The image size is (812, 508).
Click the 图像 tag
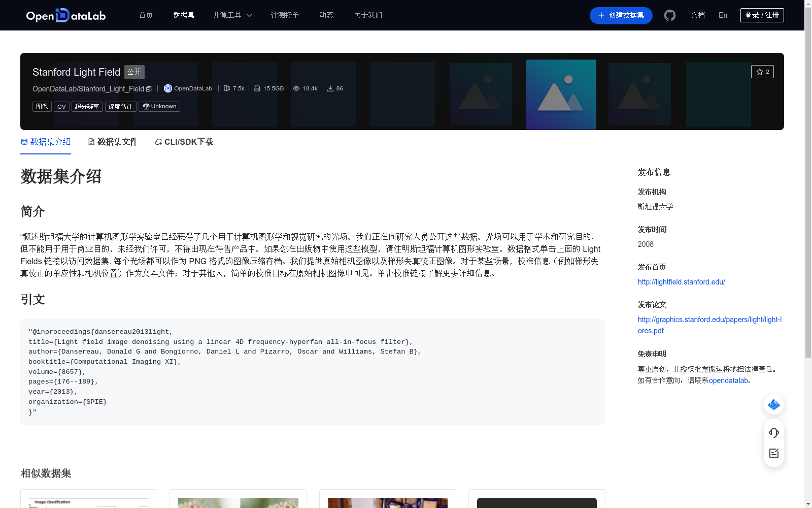(42, 107)
